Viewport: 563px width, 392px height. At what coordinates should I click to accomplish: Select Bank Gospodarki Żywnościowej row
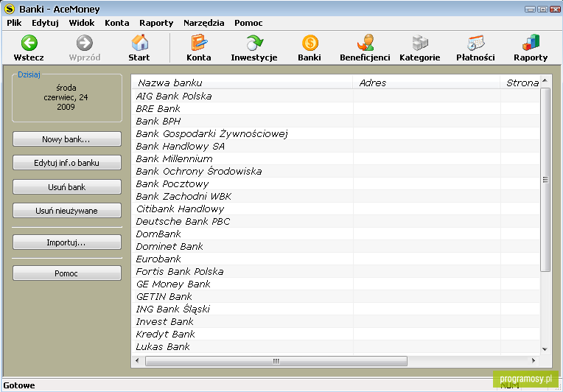[336, 133]
